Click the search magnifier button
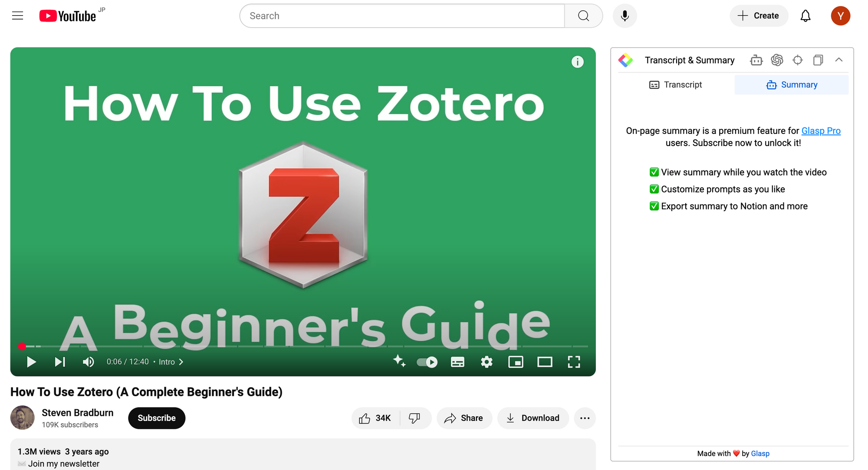 tap(583, 16)
